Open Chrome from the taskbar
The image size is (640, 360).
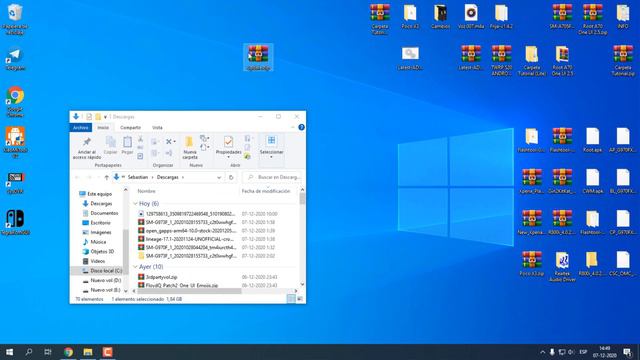pyautogui.click(x=68, y=352)
